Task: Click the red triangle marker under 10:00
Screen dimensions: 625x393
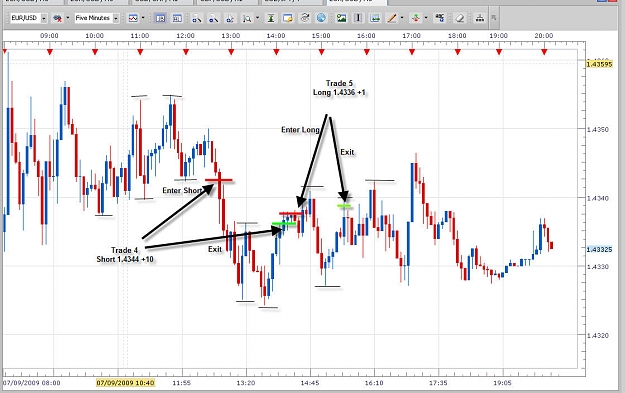Action: pos(95,52)
